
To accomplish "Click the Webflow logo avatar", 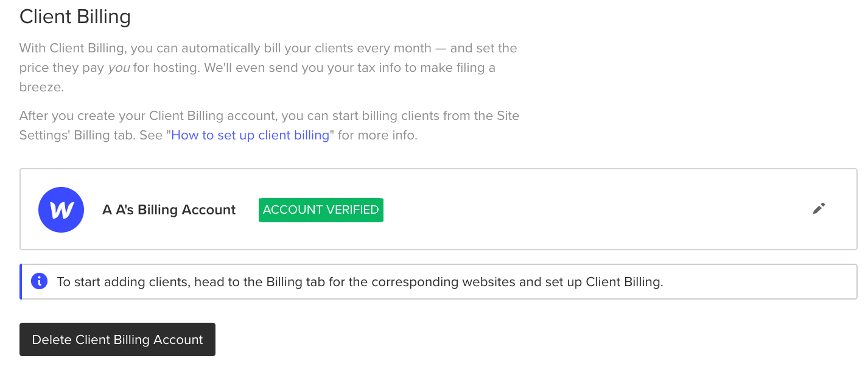I will tap(61, 209).
